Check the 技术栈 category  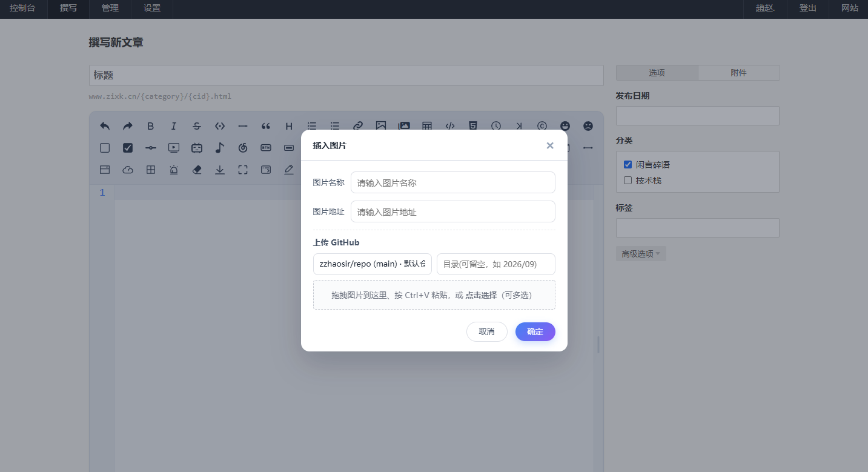point(628,181)
